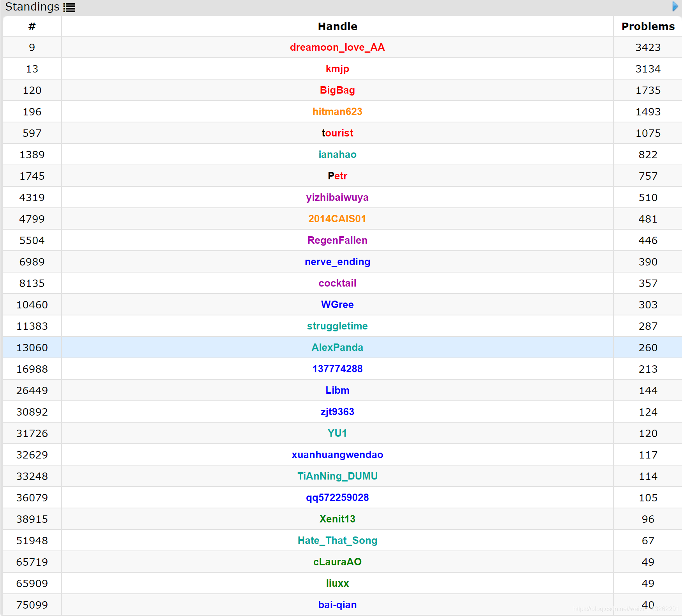Select problems count 96
The height and width of the screenshot is (616, 682).
648,519
